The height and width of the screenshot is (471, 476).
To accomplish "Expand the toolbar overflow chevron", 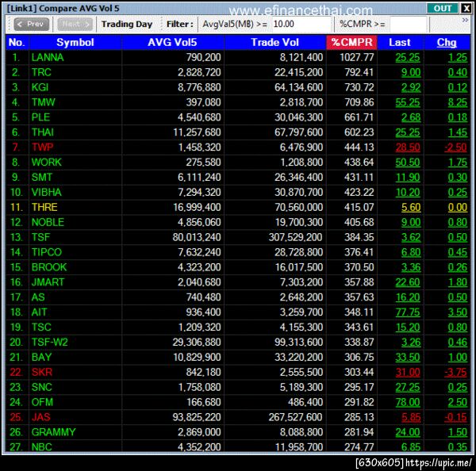I will point(465,20).
